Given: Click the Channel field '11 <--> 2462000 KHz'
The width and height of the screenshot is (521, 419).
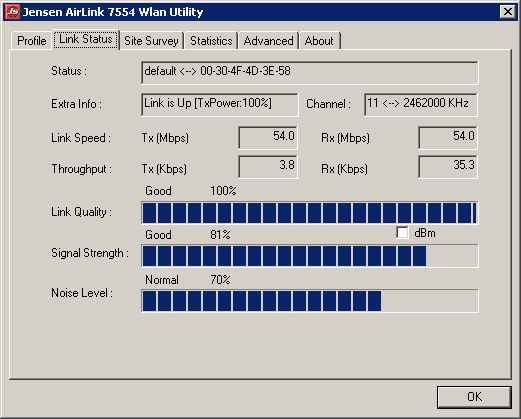Looking at the screenshot, I should [421, 105].
